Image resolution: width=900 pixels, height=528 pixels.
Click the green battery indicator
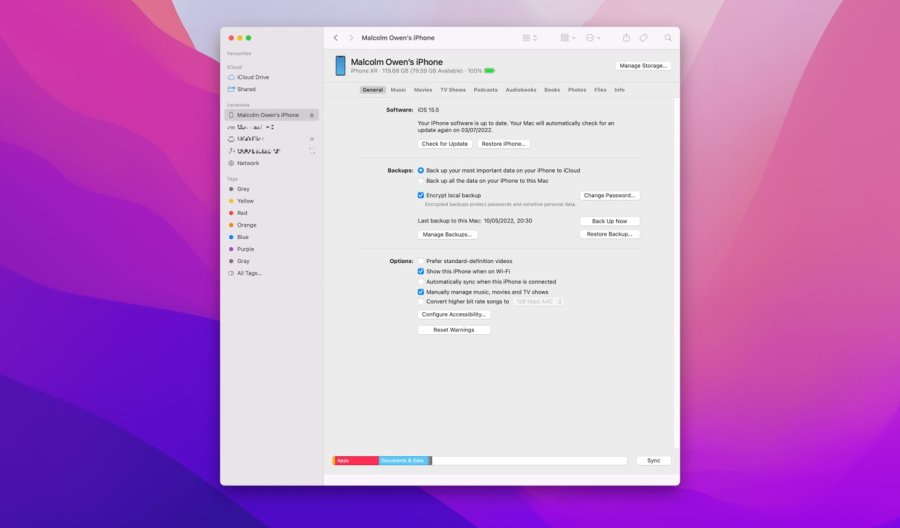tap(489, 71)
